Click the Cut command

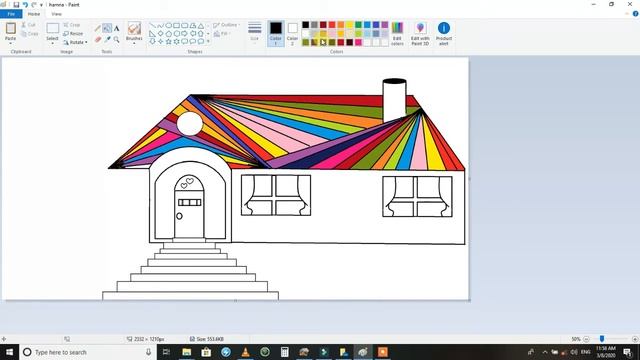coord(29,25)
